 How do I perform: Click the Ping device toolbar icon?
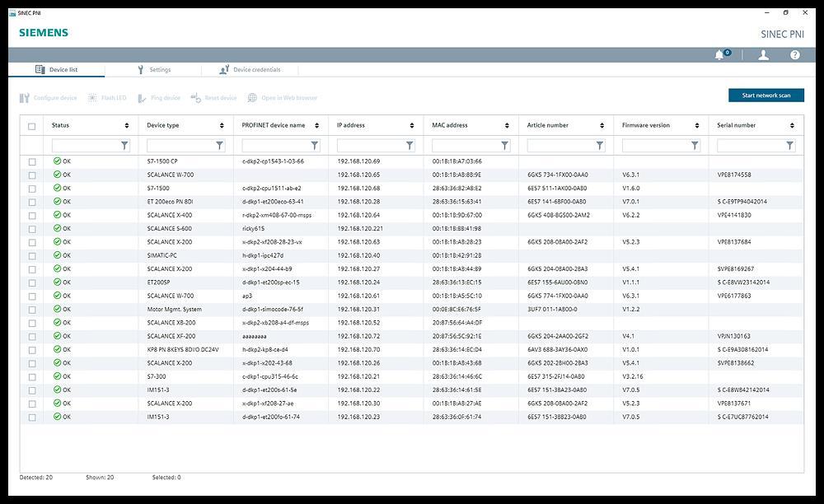(x=142, y=98)
